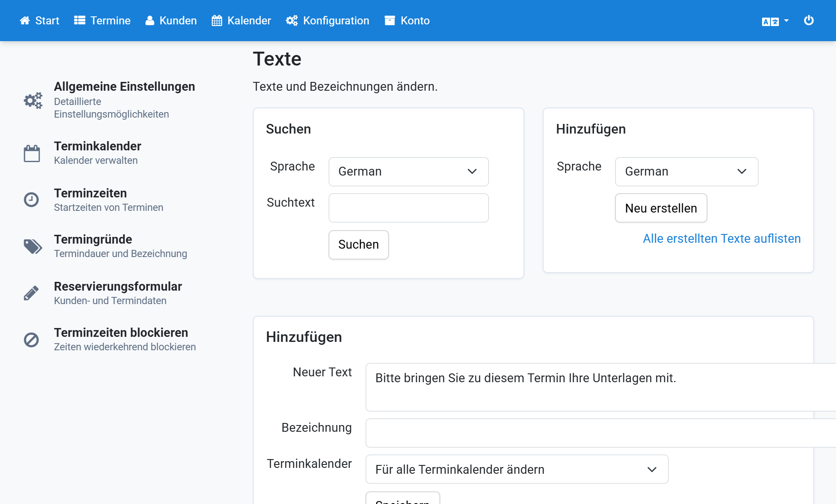Image resolution: width=836 pixels, height=504 pixels.
Task: Click the subtitle 'Kalender verwalten'
Action: coord(96,160)
